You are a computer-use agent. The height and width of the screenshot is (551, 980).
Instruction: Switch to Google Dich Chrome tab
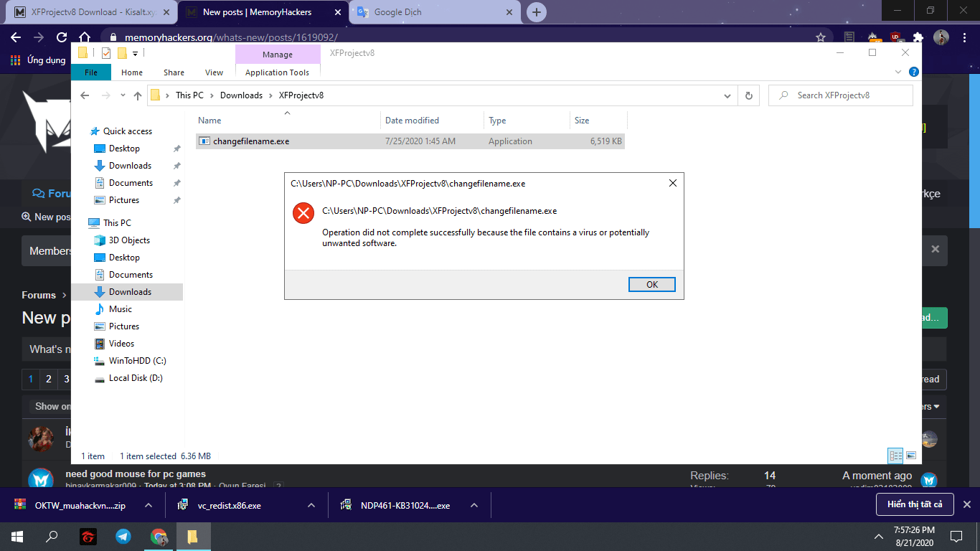tap(434, 12)
